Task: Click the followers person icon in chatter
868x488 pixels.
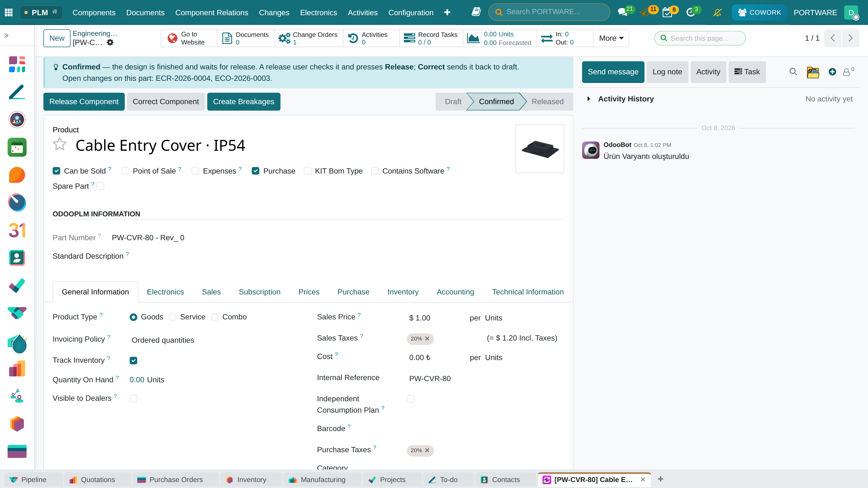Action: tap(846, 72)
